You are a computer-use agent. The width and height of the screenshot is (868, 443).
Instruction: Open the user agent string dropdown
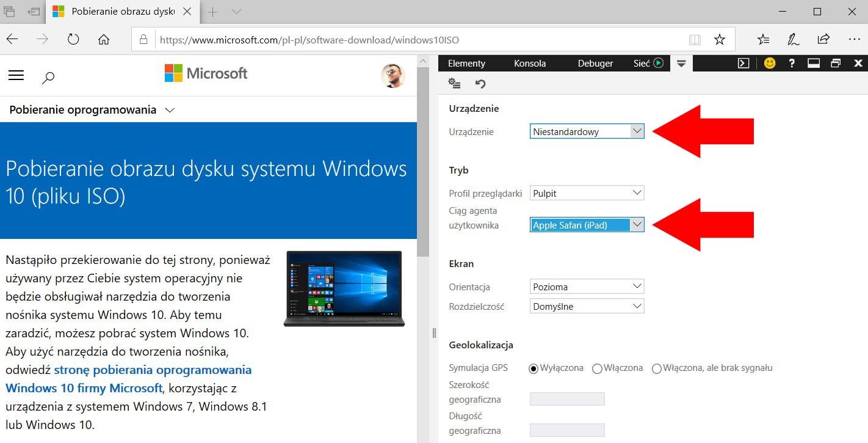click(x=587, y=225)
